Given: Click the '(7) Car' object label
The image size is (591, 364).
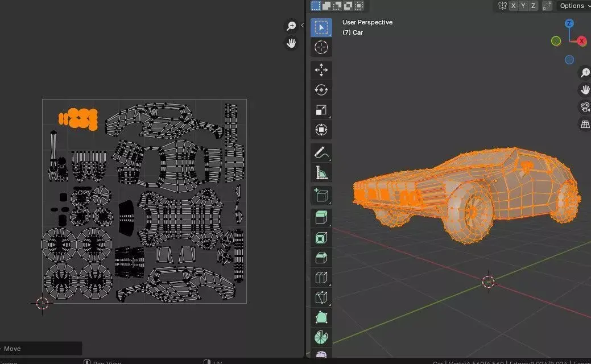Looking at the screenshot, I should pyautogui.click(x=353, y=32).
